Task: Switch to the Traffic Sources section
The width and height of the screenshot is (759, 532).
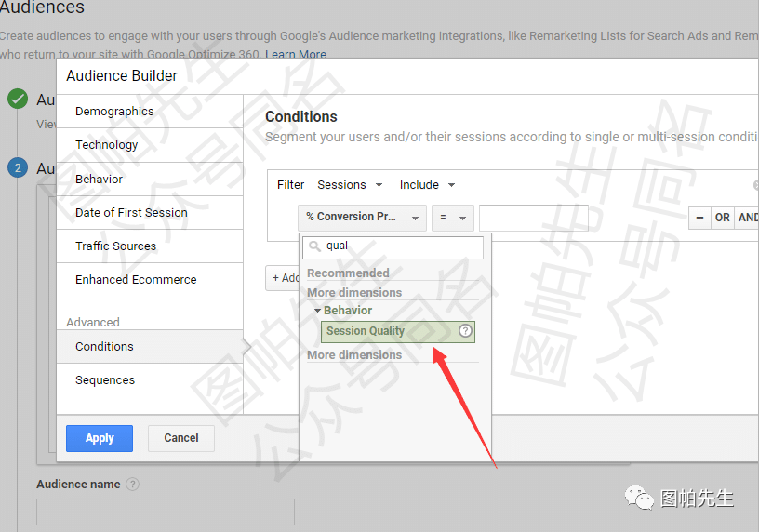Action: (x=115, y=246)
